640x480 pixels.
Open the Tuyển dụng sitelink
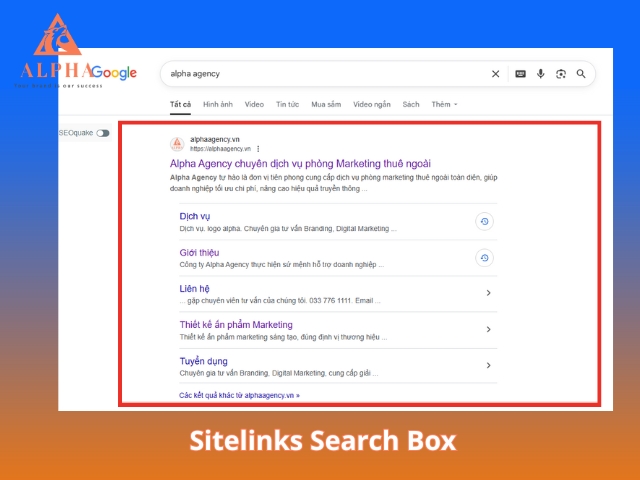pos(204,361)
